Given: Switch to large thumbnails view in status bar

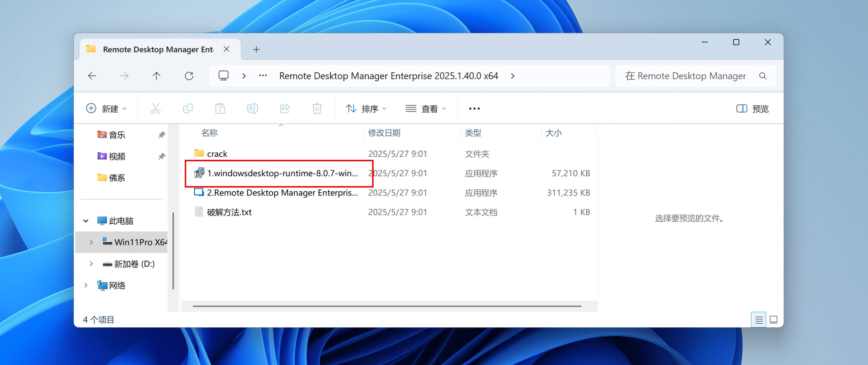Looking at the screenshot, I should [773, 320].
